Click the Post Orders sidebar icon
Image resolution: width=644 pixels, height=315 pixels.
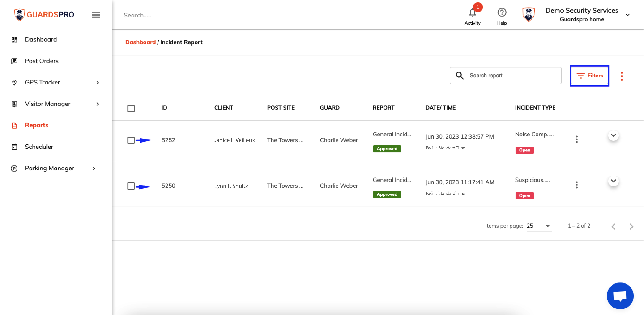(14, 61)
